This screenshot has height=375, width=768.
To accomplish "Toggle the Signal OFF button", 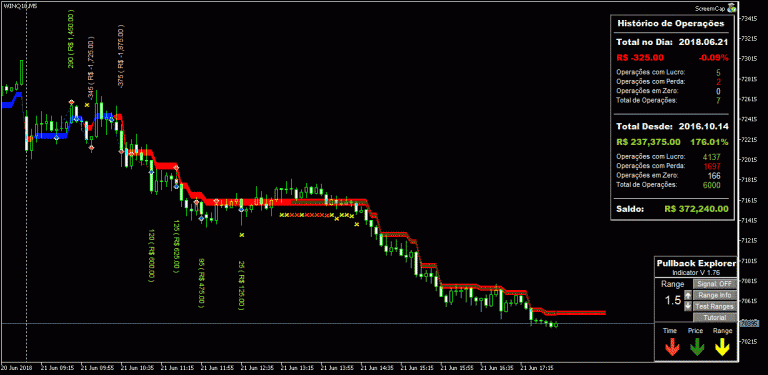I will [x=715, y=284].
